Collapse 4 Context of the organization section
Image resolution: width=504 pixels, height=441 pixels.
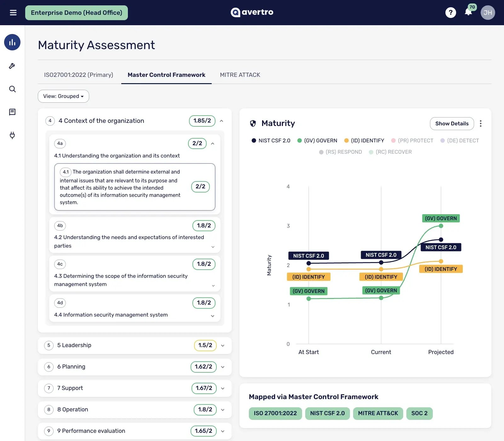tap(221, 121)
